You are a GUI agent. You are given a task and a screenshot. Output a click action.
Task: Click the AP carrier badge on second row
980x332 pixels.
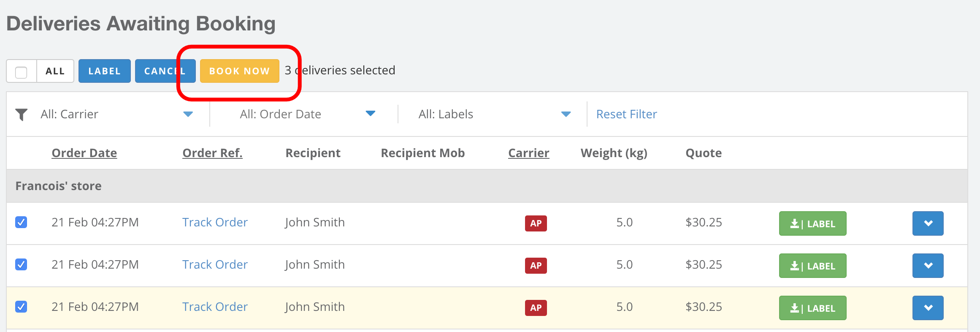[535, 265]
